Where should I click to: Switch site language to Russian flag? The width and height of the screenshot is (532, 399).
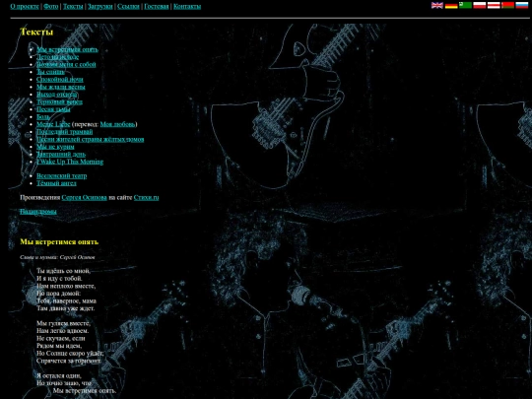tap(522, 5)
